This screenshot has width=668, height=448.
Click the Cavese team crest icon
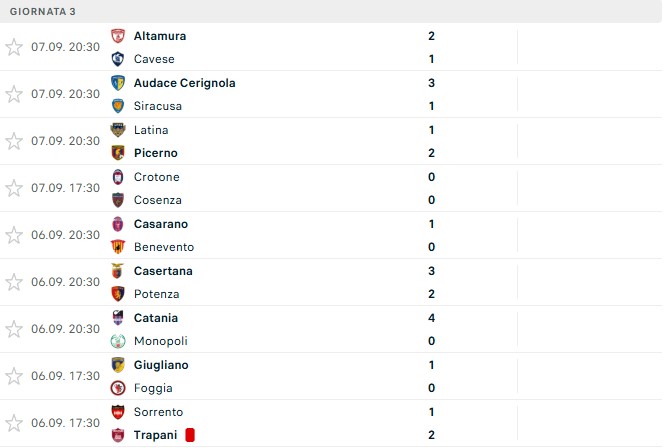tap(118, 59)
